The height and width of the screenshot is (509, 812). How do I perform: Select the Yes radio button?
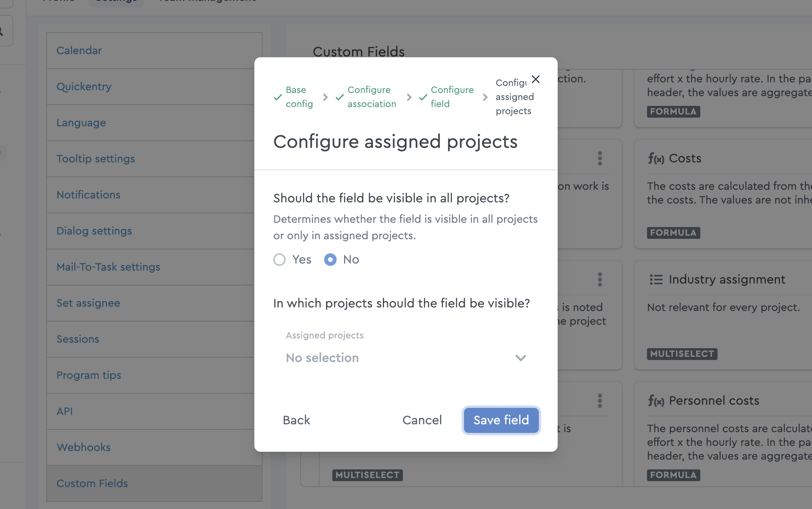click(x=279, y=260)
